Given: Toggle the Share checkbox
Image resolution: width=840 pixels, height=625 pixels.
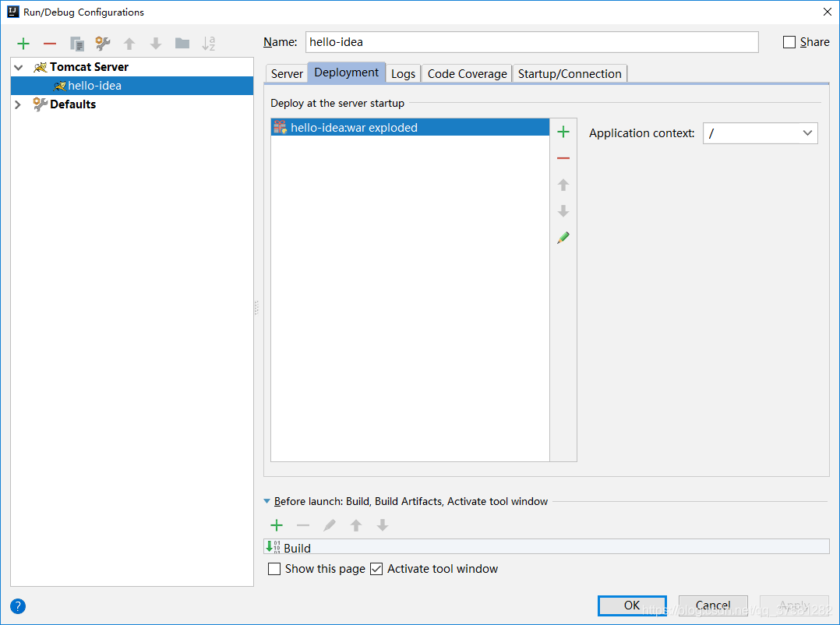Looking at the screenshot, I should pyautogui.click(x=789, y=42).
